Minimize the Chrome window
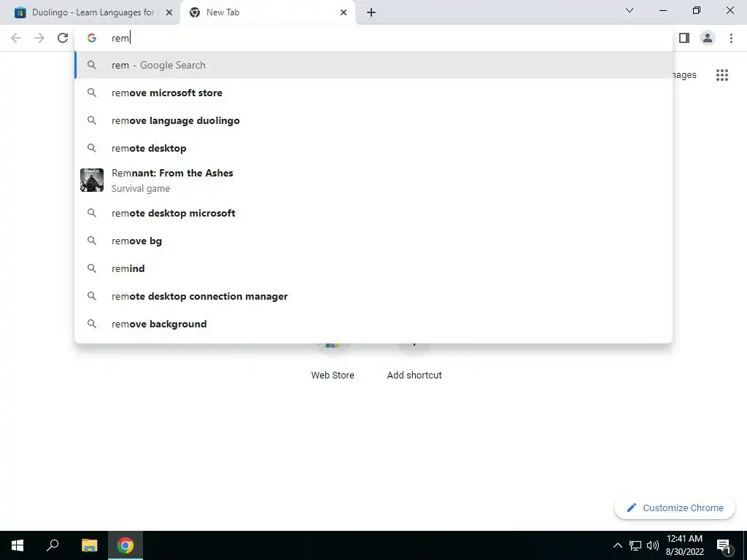The image size is (747, 560). coord(662,10)
